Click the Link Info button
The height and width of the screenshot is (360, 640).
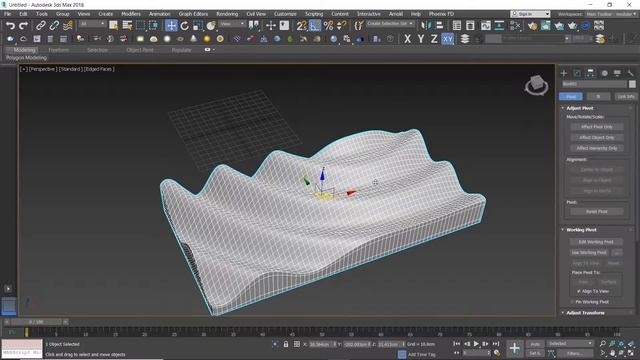[x=625, y=97]
